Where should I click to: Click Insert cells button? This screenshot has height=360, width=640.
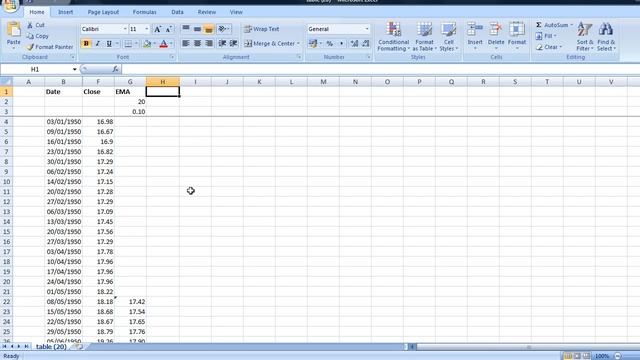(475, 36)
